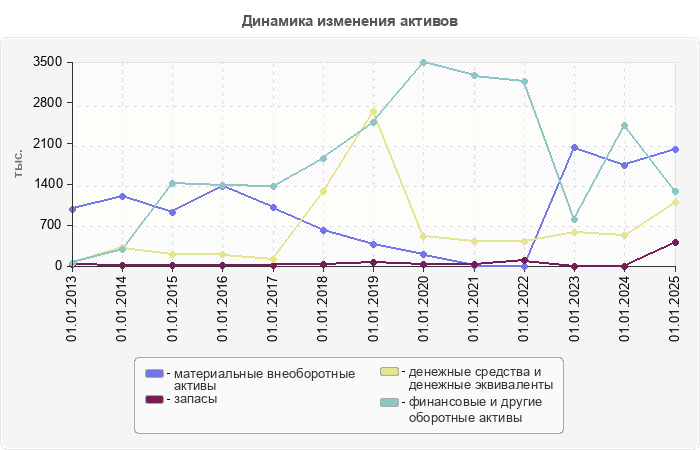
Task: Click the blue data point at 01.01.2014
Action: 122,196
